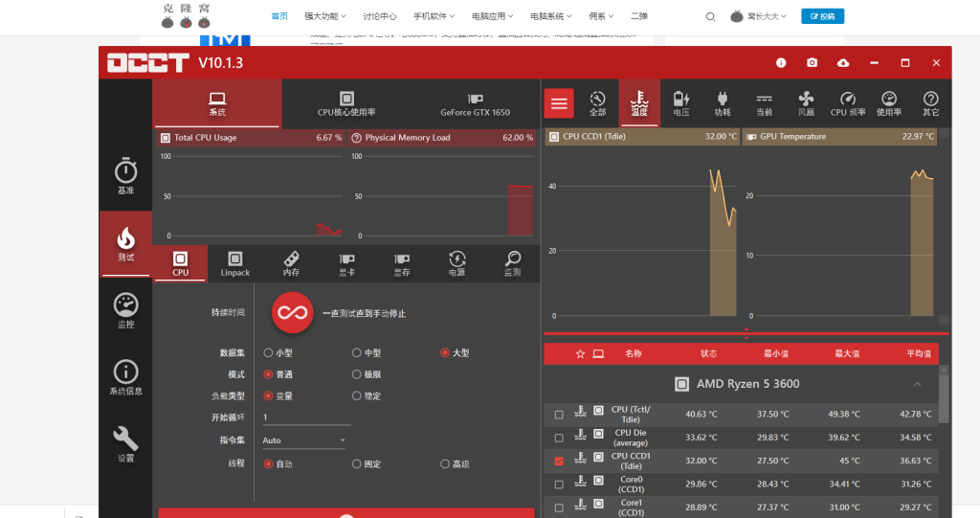
Task: Sort by the 名称 name column header
Action: pos(634,354)
